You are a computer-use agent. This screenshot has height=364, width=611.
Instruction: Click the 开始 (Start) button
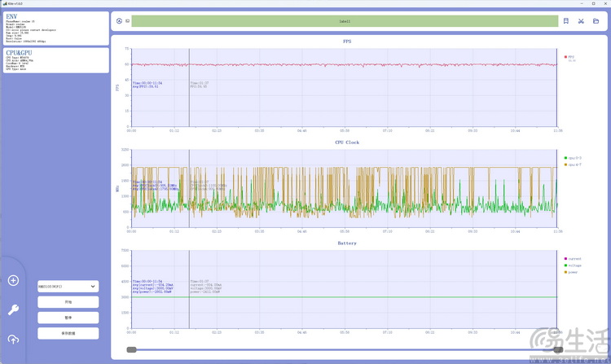68,302
